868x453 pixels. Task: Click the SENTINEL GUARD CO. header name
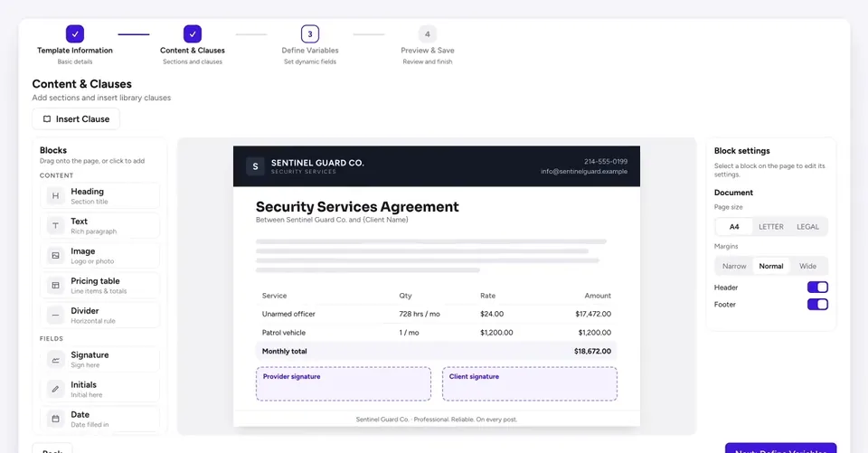point(317,163)
